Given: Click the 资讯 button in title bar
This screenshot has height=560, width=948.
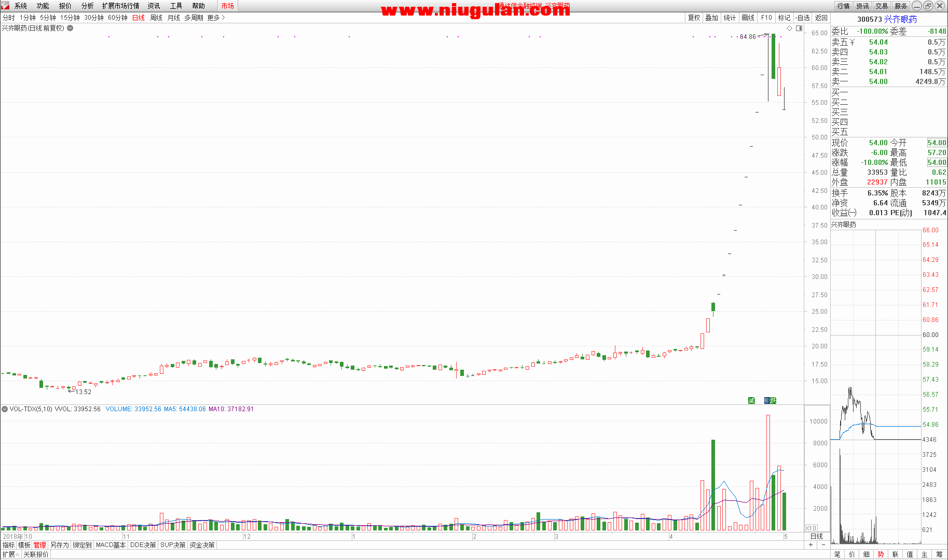Looking at the screenshot, I should click(863, 6).
